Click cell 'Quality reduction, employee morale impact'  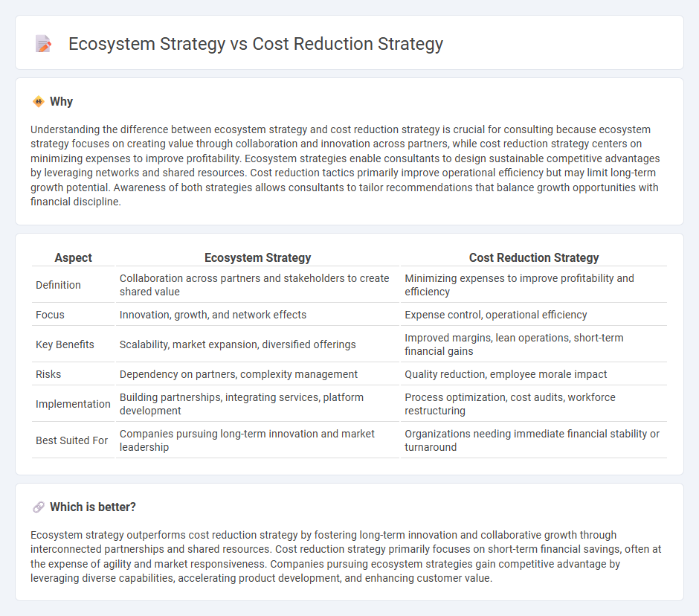(x=534, y=374)
